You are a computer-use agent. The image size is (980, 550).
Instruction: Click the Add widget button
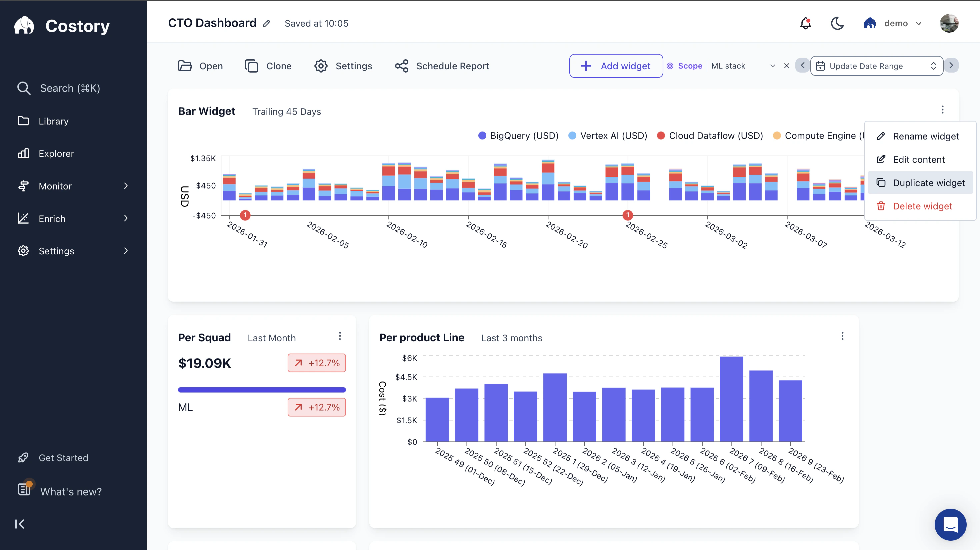pos(616,66)
